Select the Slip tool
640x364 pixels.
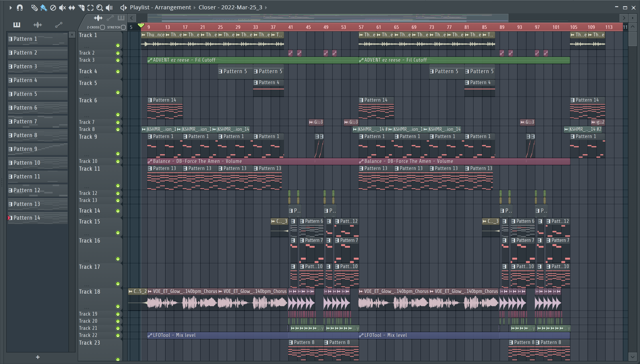point(72,8)
